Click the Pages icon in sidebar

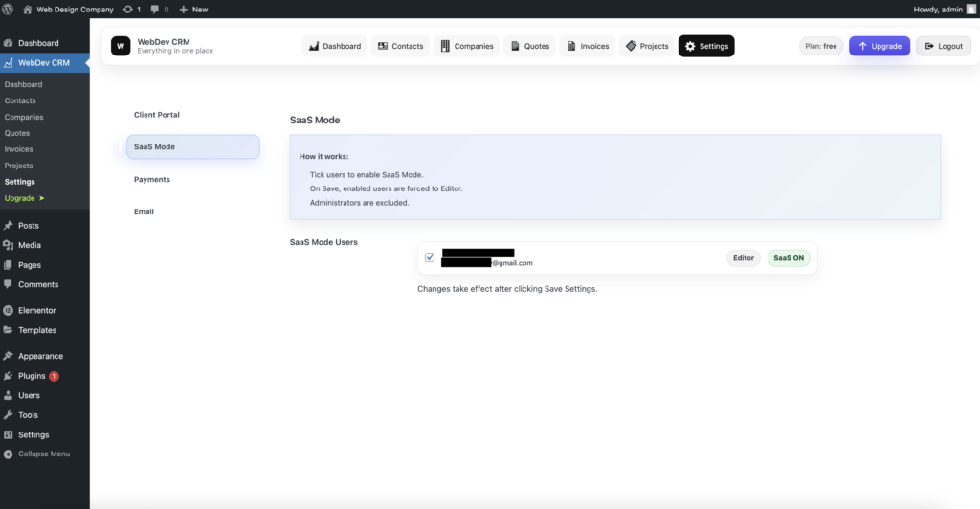click(8, 265)
